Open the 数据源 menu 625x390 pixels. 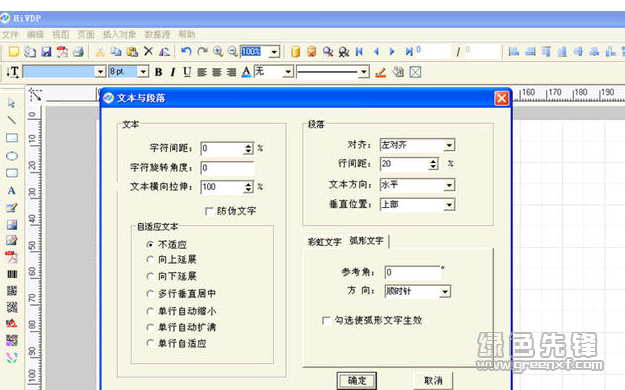157,34
